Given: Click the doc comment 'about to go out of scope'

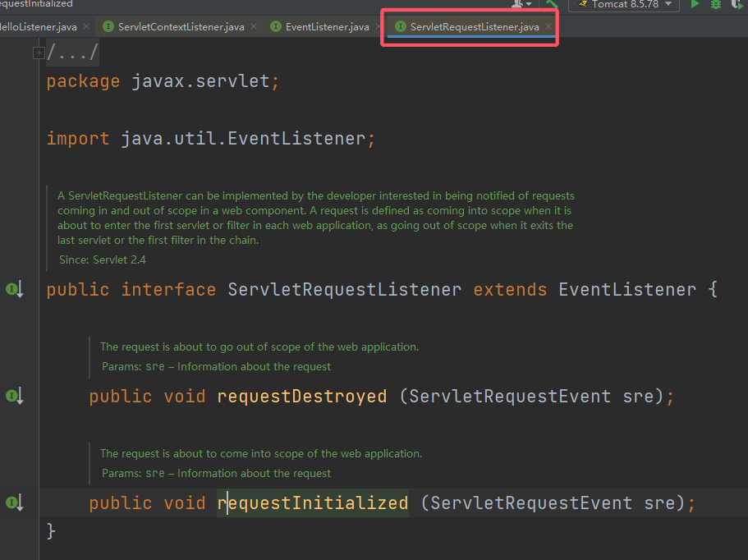Looking at the screenshot, I should click(259, 347).
